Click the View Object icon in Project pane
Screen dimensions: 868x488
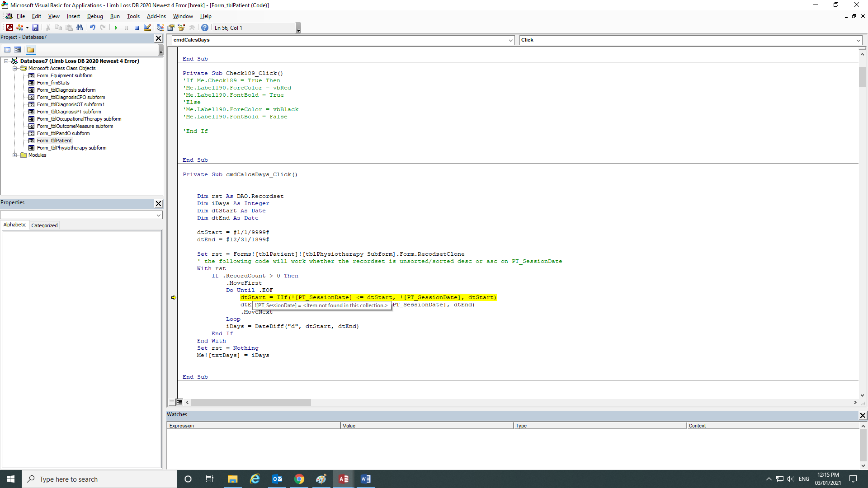pyautogui.click(x=18, y=50)
